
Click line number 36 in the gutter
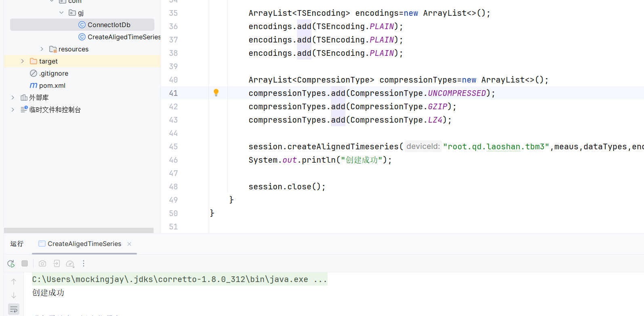[x=173, y=26]
